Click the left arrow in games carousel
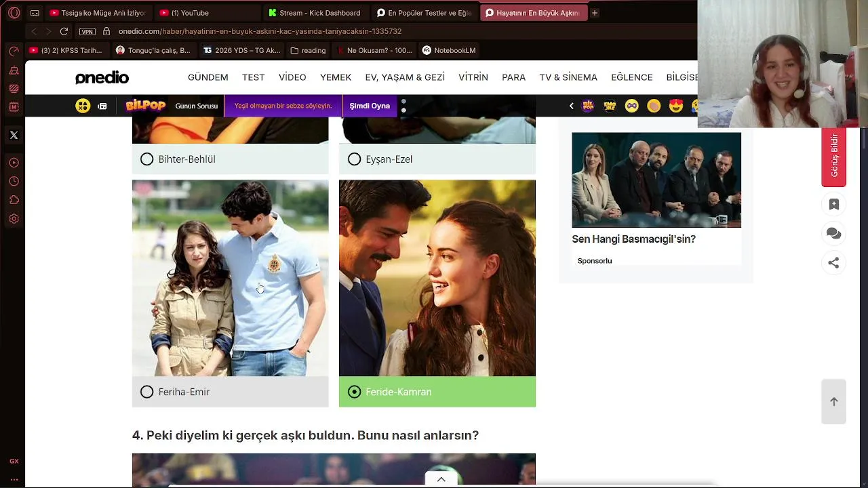The image size is (868, 488). (x=571, y=106)
